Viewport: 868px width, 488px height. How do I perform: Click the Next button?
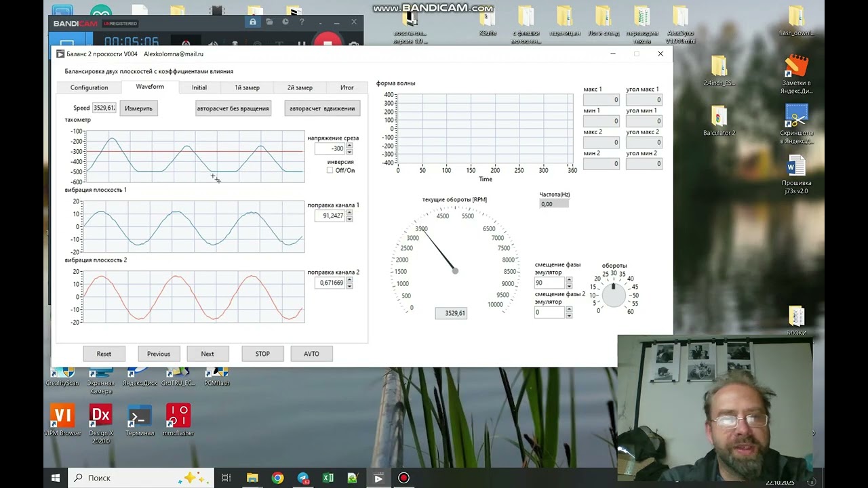pos(208,354)
